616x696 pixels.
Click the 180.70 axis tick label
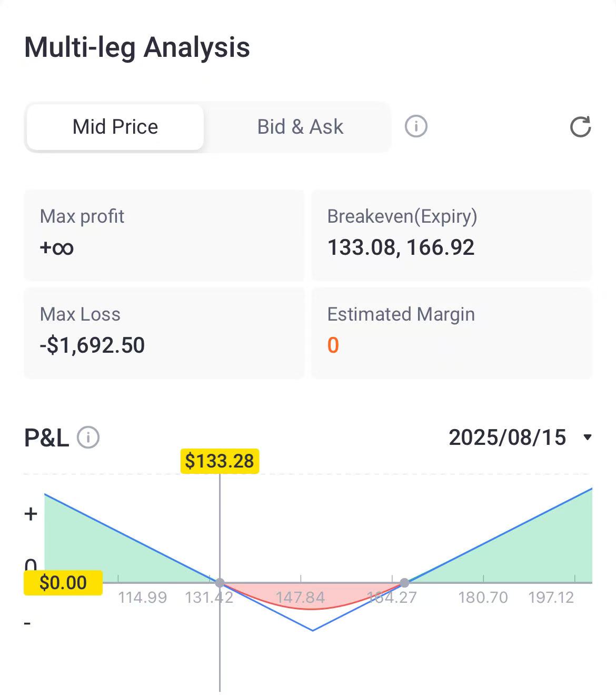483,598
